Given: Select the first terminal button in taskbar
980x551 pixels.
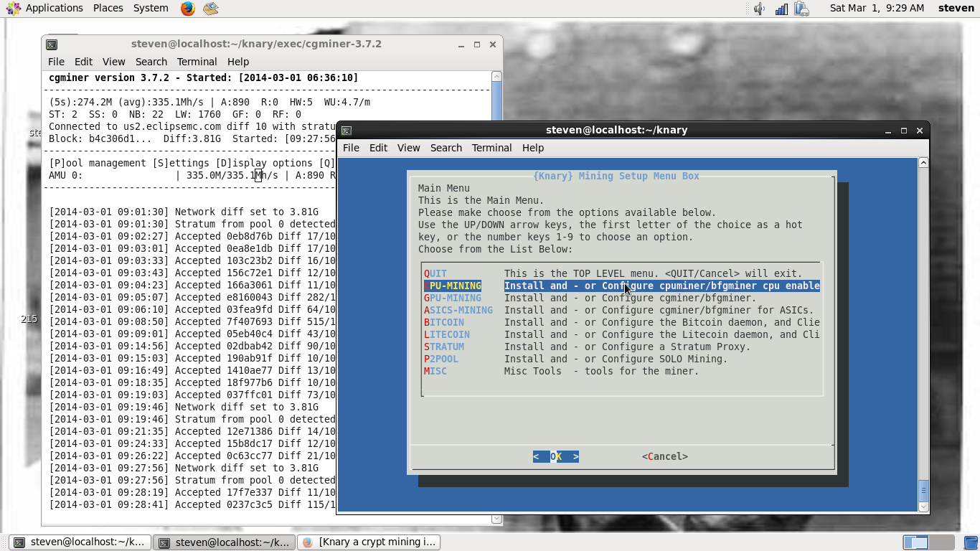Looking at the screenshot, I should [81, 542].
